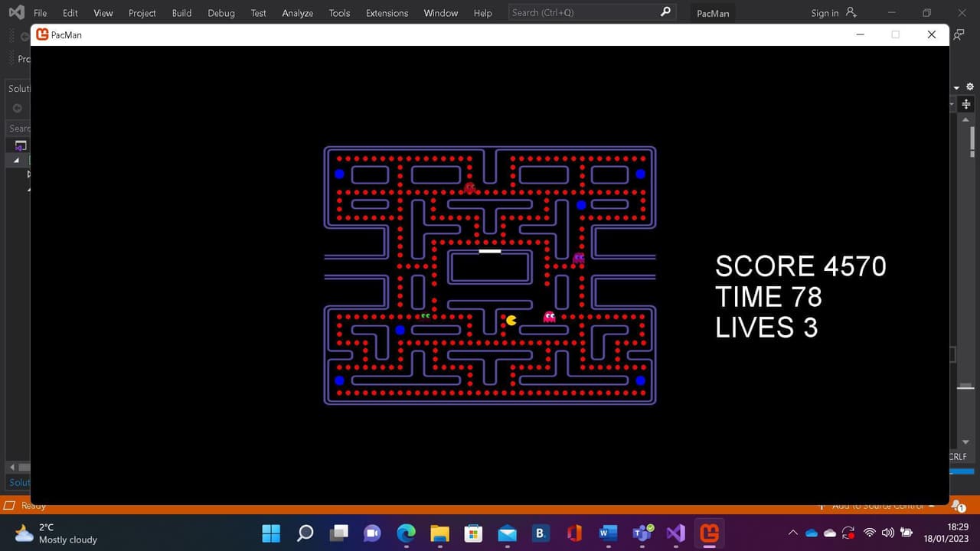Click the feedback icon at top right
Viewport: 980px width, 551px height.
[x=960, y=34]
